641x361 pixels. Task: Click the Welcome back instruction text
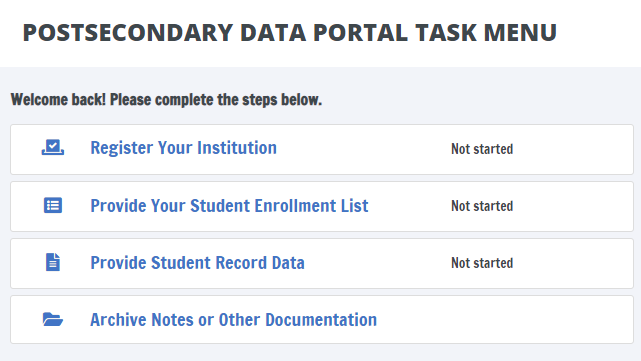166,100
